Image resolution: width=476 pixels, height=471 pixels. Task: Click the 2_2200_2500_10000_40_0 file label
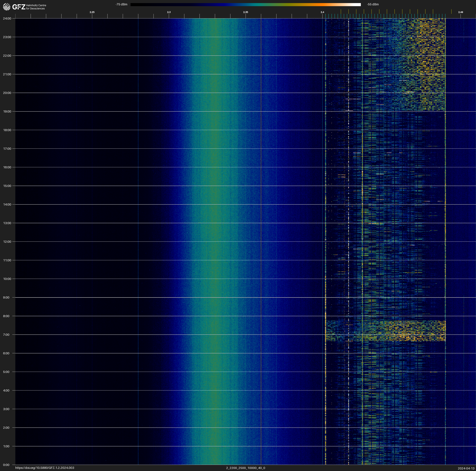point(245,468)
